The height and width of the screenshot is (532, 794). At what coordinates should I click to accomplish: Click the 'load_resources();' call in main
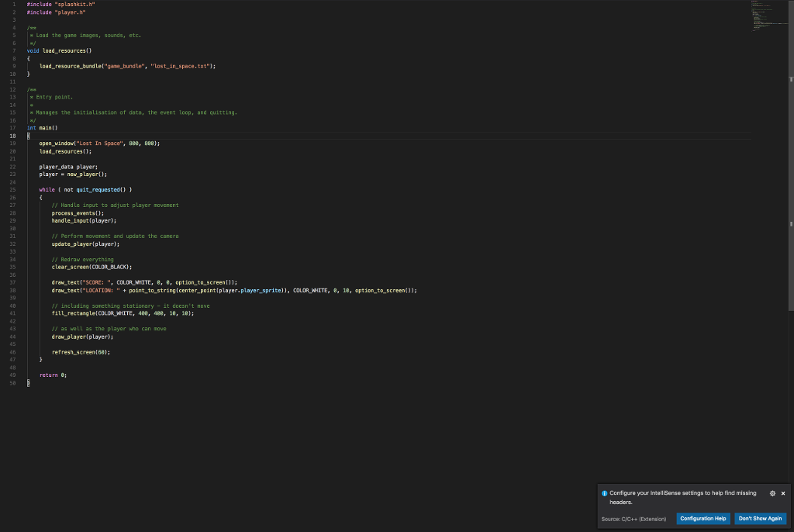tap(65, 151)
